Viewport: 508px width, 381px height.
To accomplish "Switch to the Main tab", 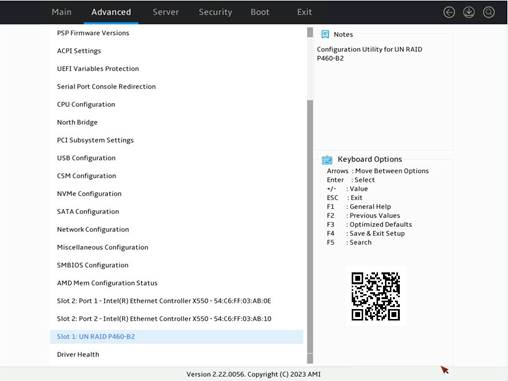I will 62,12.
